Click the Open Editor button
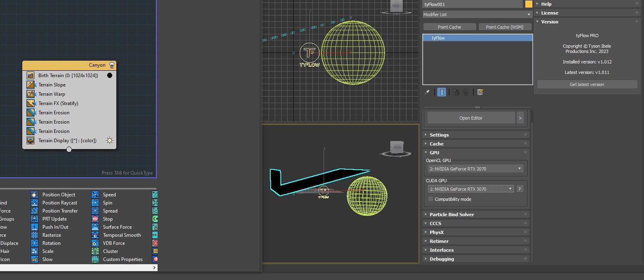The width and height of the screenshot is (644, 280). 471,118
